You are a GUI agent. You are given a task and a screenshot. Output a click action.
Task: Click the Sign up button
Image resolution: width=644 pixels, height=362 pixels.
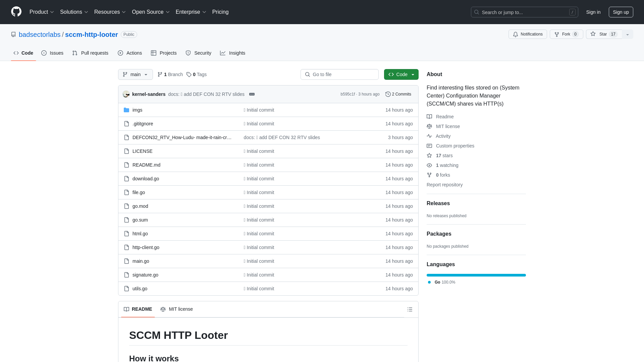pos(621,12)
